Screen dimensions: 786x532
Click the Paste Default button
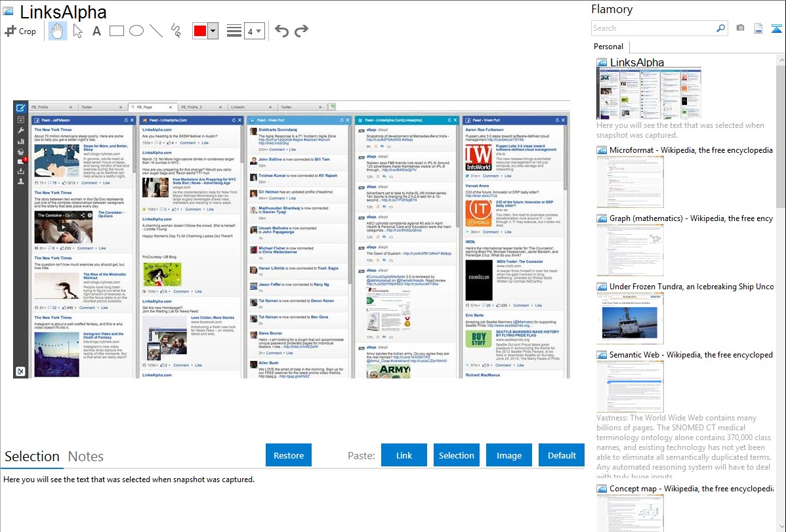pyautogui.click(x=562, y=455)
